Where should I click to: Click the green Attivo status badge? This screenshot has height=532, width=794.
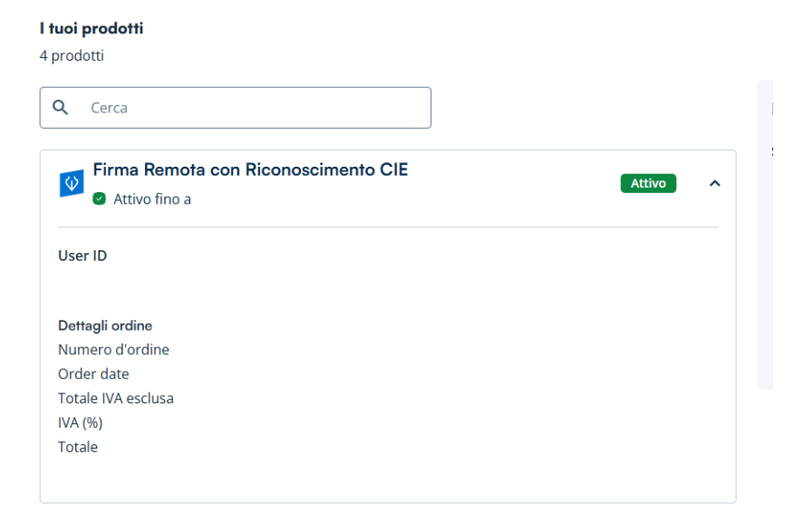click(x=648, y=183)
